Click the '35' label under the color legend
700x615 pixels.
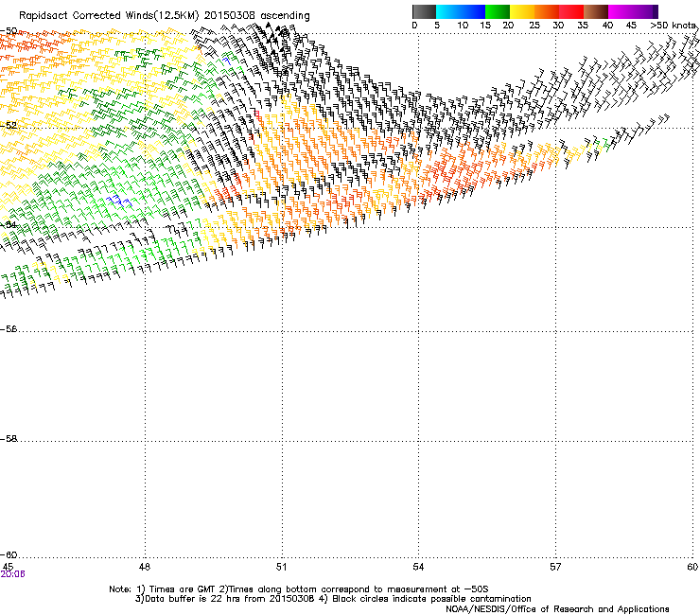pos(583,26)
